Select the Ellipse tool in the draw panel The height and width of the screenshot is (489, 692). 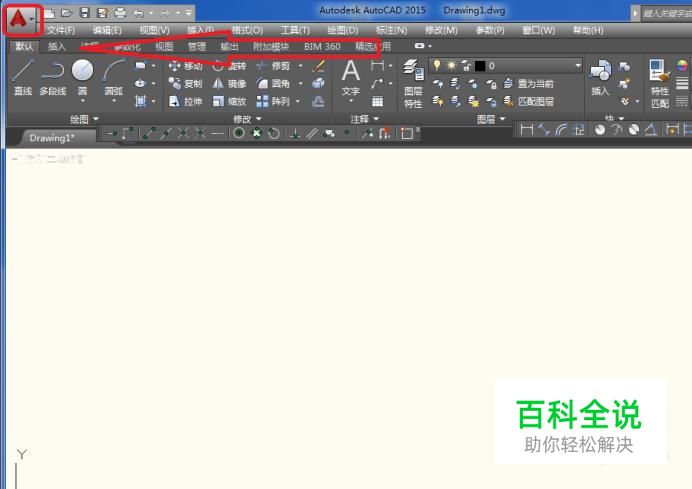140,83
